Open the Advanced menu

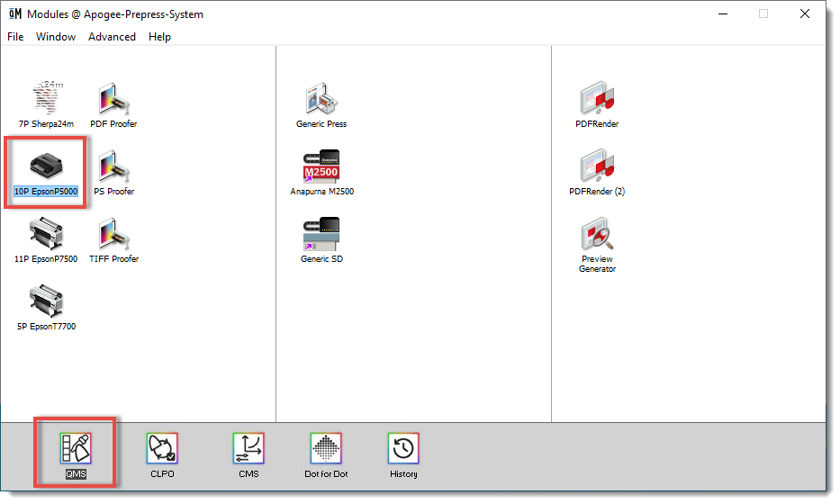112,37
